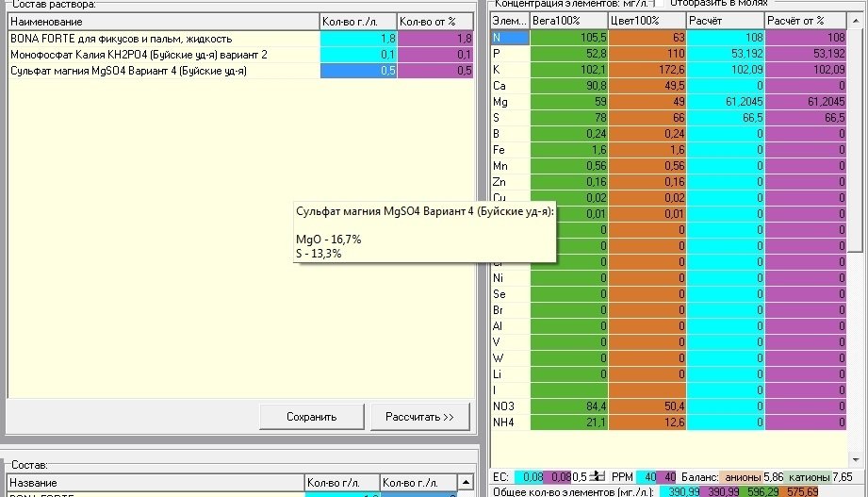Viewport: 868px width, 497px height.
Task: Click the Расчёт от % column header
Action: [806, 21]
